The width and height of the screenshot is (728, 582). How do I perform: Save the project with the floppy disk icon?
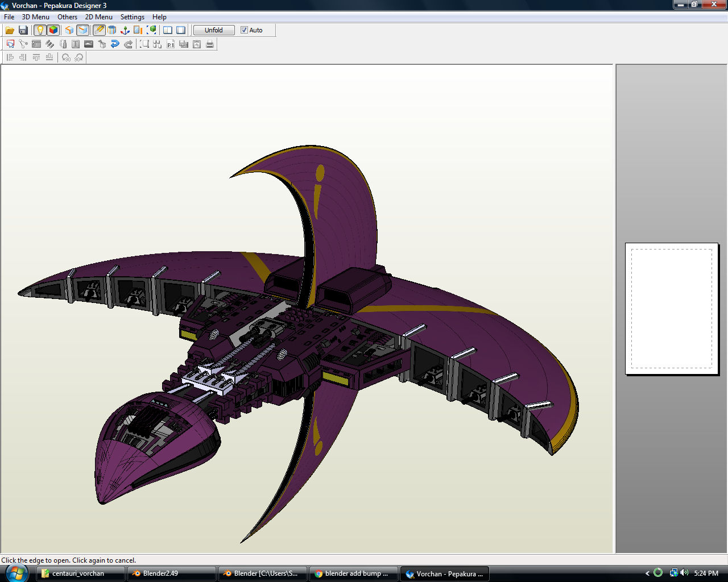[x=23, y=30]
